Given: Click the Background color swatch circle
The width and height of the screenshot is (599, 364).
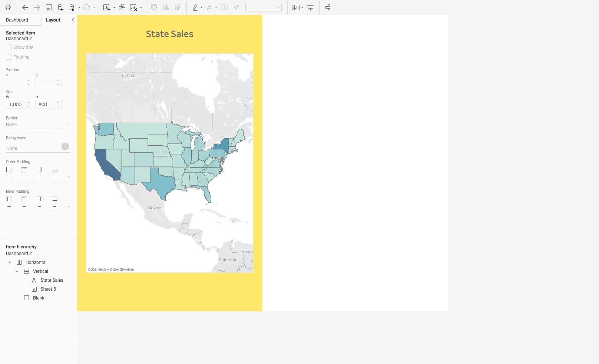Looking at the screenshot, I should 65,146.
